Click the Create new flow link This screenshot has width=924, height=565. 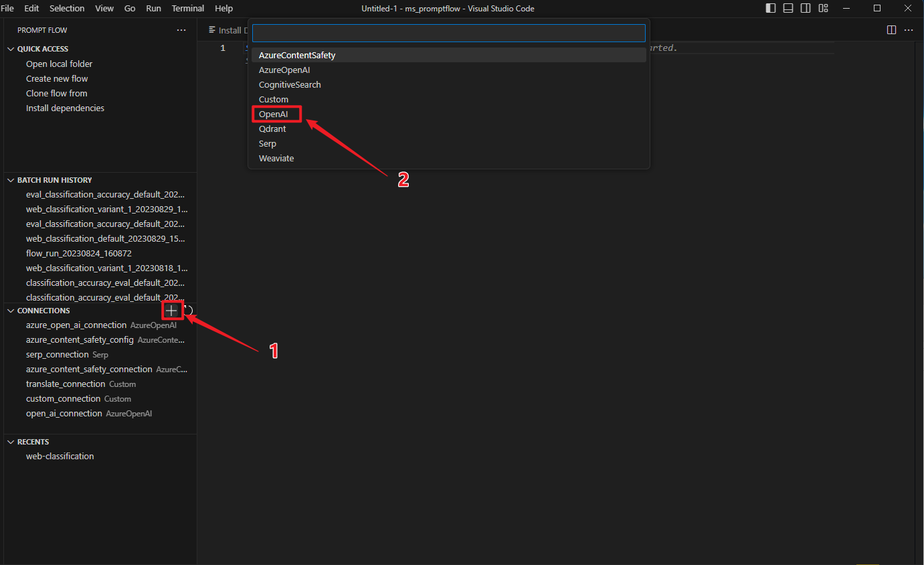coord(57,79)
